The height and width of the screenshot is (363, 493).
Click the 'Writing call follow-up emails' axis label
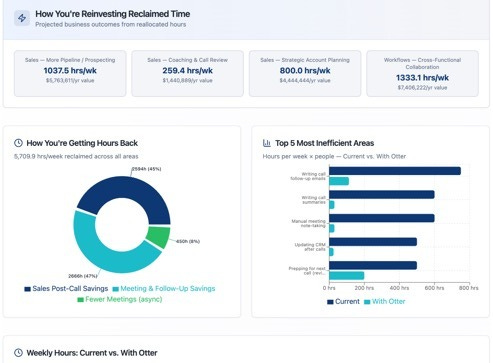pyautogui.click(x=308, y=176)
